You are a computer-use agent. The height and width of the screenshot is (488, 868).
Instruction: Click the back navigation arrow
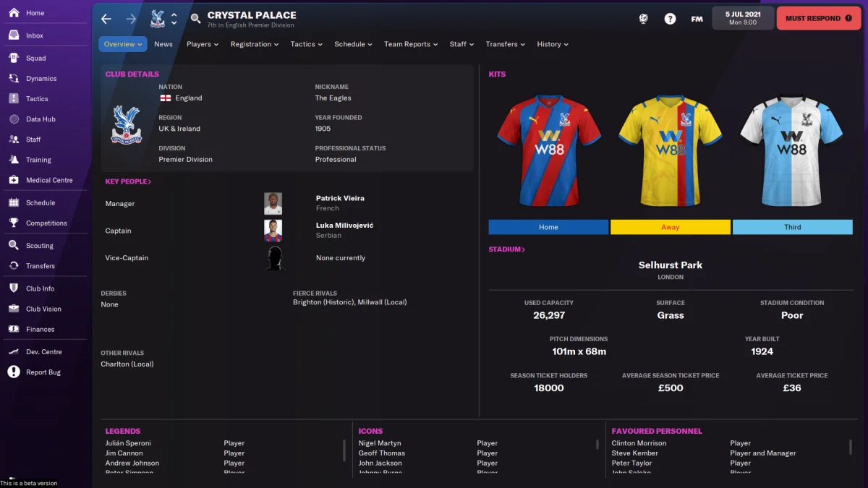point(106,19)
